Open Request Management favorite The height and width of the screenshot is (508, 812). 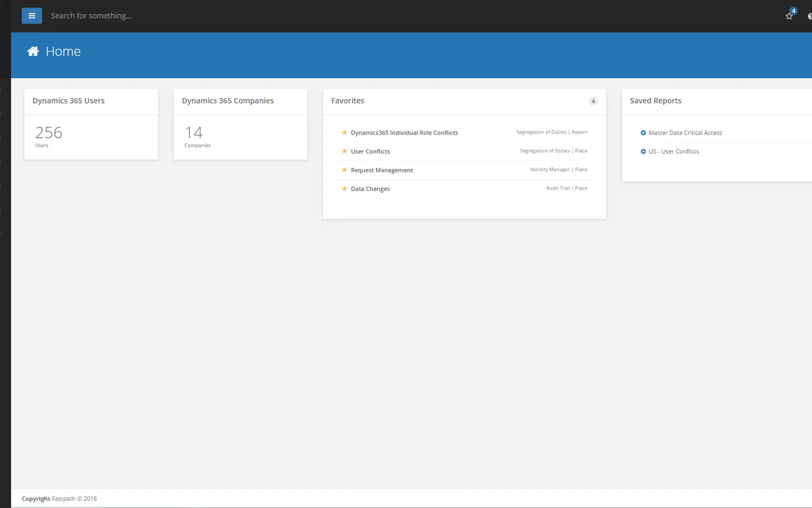coord(382,170)
